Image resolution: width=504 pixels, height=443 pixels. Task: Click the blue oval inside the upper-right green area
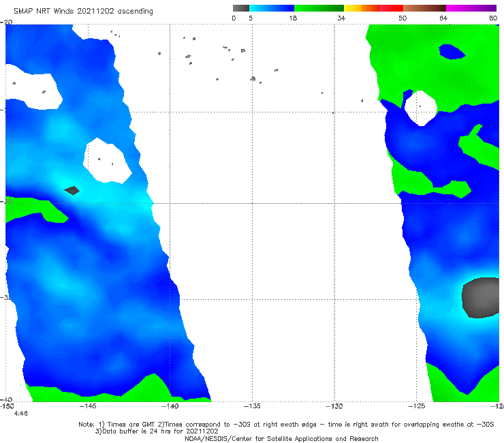[x=452, y=52]
